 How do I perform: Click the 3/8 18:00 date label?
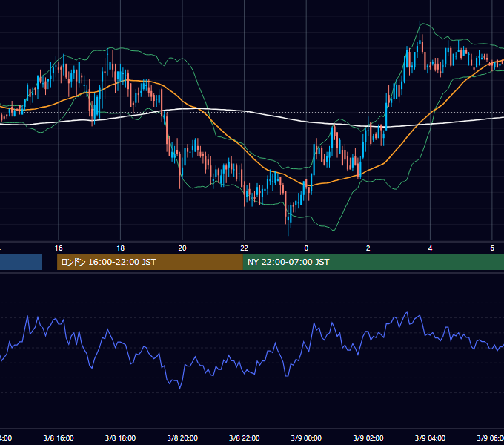[x=120, y=438]
